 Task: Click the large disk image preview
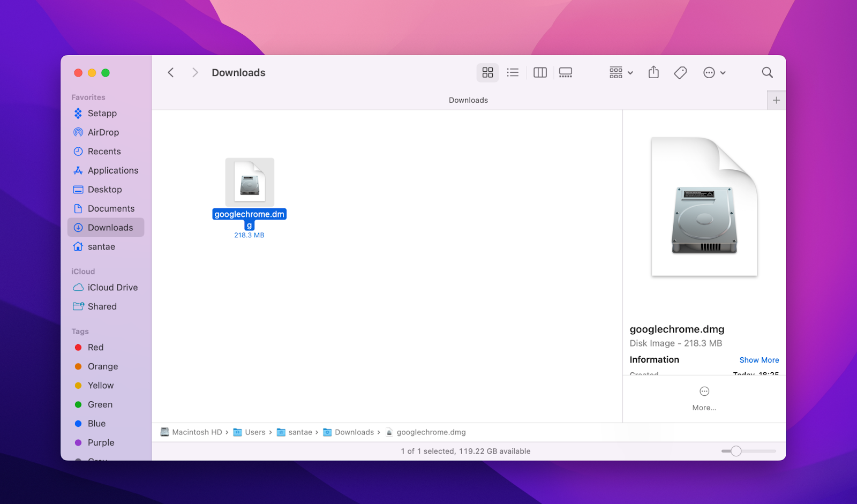[704, 207]
